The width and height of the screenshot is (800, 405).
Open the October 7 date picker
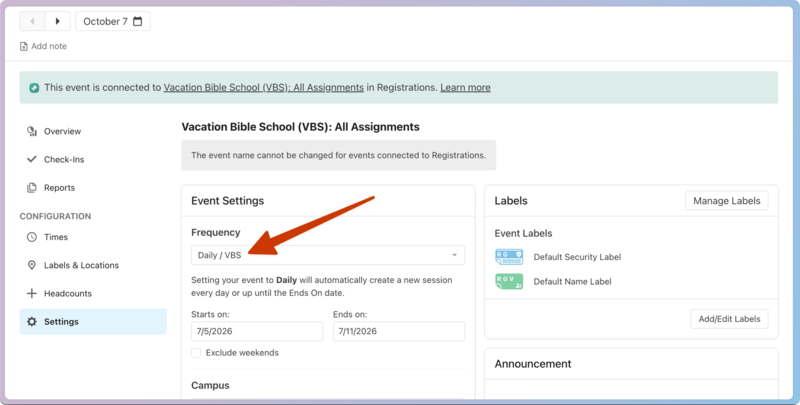pyautogui.click(x=113, y=21)
